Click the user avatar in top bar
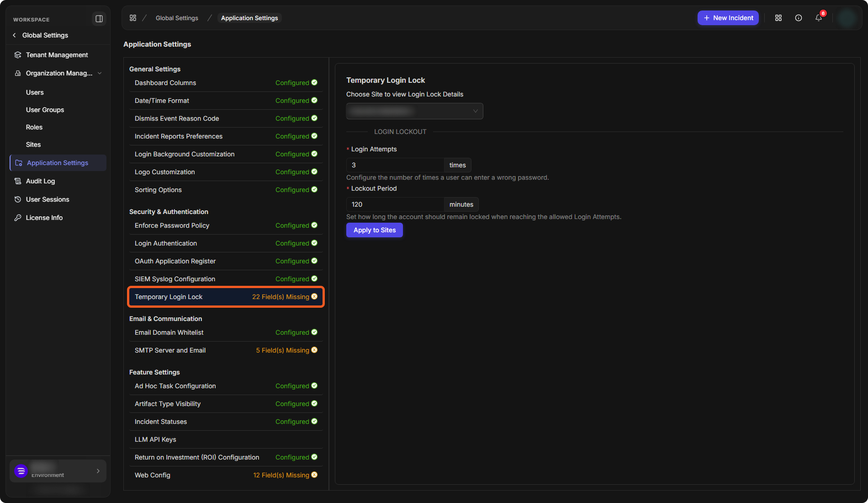The height and width of the screenshot is (503, 868). pyautogui.click(x=847, y=18)
